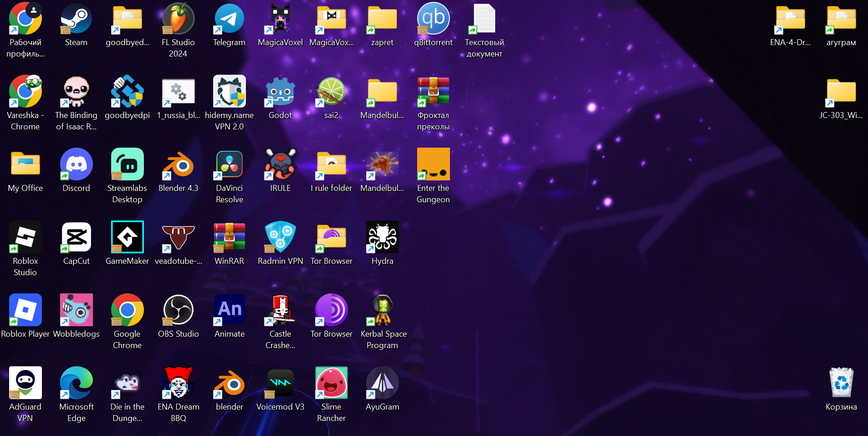Click the AyuGram icon
868x436 pixels.
tap(382, 383)
